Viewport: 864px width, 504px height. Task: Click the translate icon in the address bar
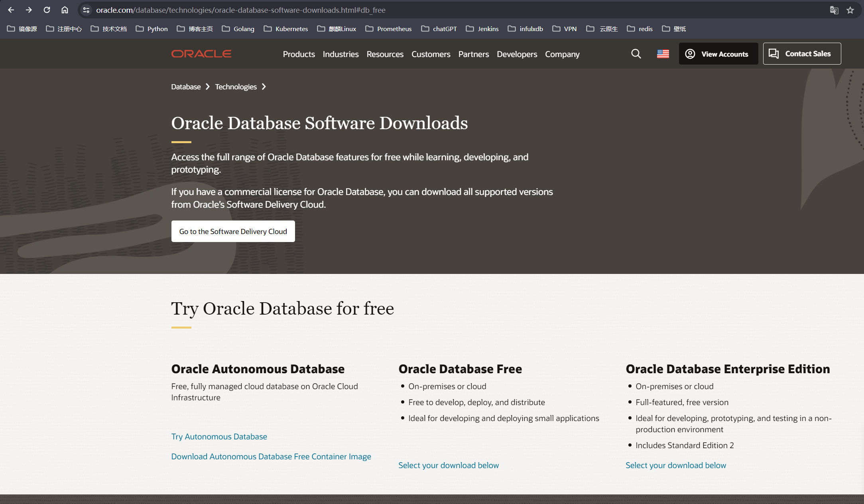coord(834,10)
